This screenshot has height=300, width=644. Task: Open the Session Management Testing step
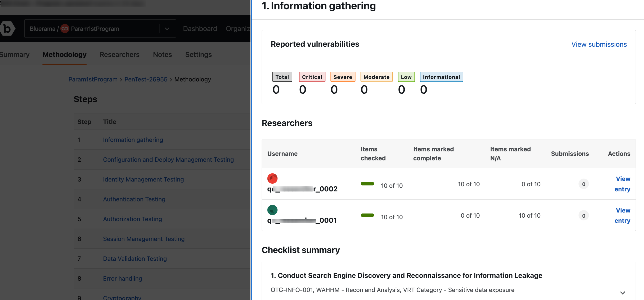click(x=144, y=239)
